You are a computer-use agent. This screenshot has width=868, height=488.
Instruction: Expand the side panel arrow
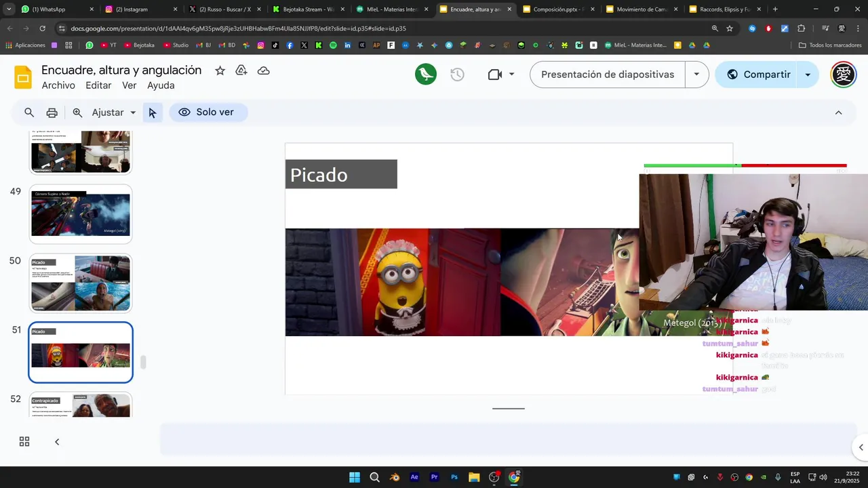click(x=861, y=447)
